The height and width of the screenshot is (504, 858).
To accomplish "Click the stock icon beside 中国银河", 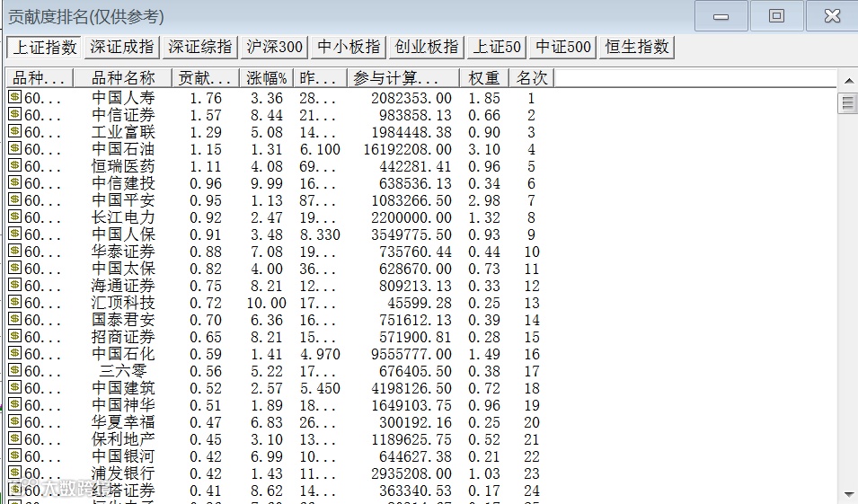I will 14,455.
